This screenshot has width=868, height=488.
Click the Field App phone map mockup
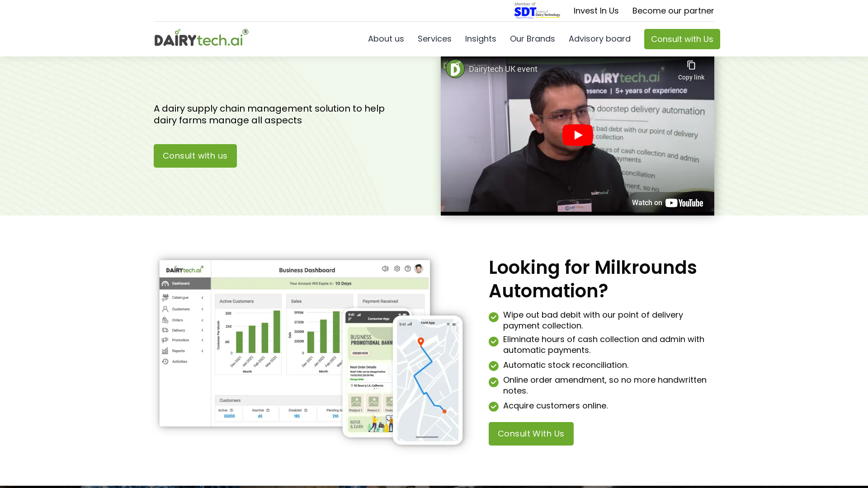(428, 380)
